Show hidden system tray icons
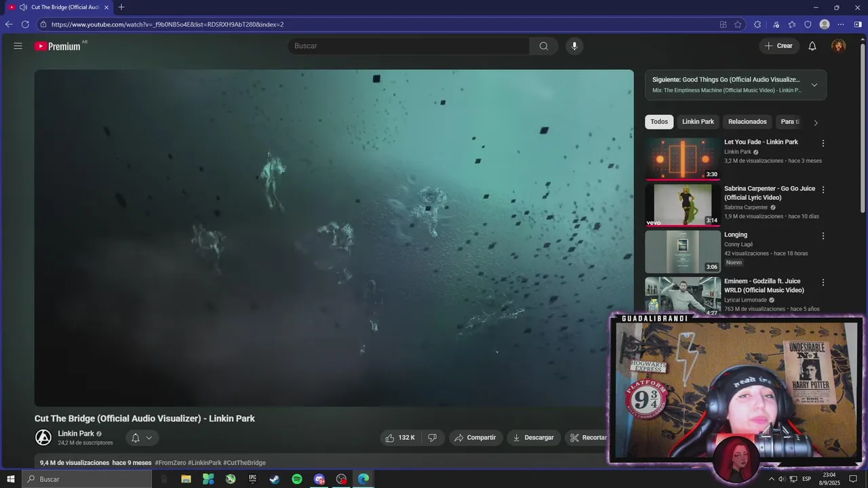 [771, 479]
